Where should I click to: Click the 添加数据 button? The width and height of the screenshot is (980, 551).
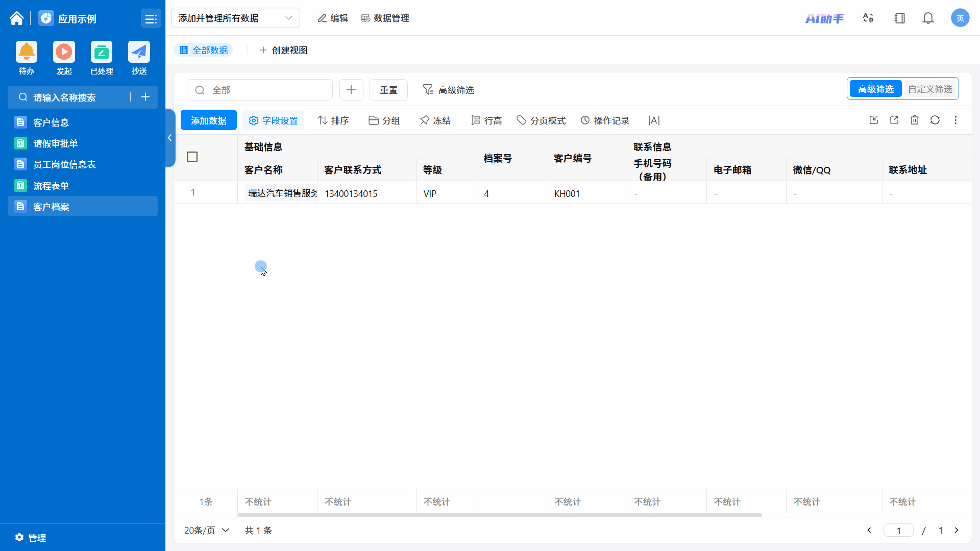point(209,120)
